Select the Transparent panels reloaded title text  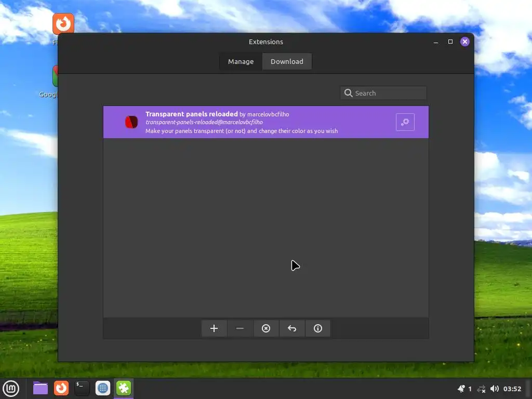(x=191, y=114)
